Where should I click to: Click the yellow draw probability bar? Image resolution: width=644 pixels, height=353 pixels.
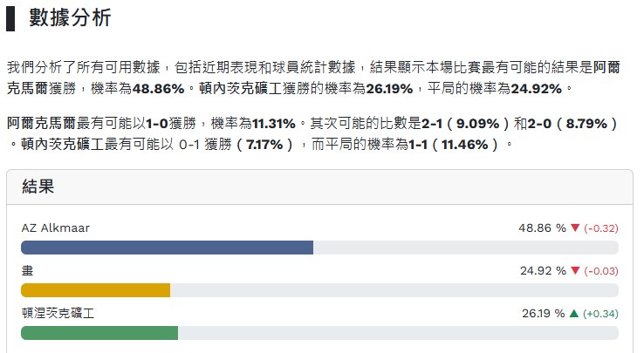95,290
